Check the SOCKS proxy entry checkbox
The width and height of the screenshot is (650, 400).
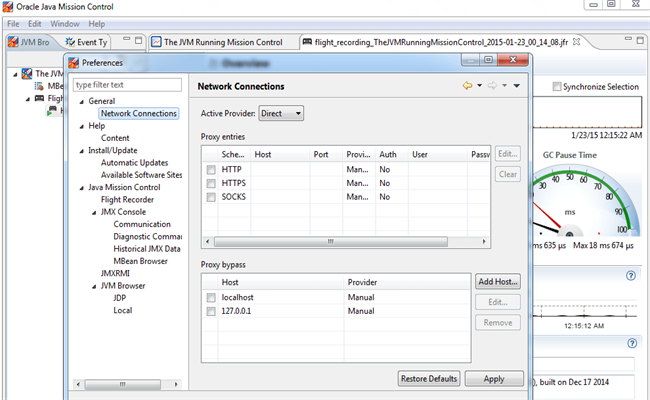pyautogui.click(x=210, y=197)
